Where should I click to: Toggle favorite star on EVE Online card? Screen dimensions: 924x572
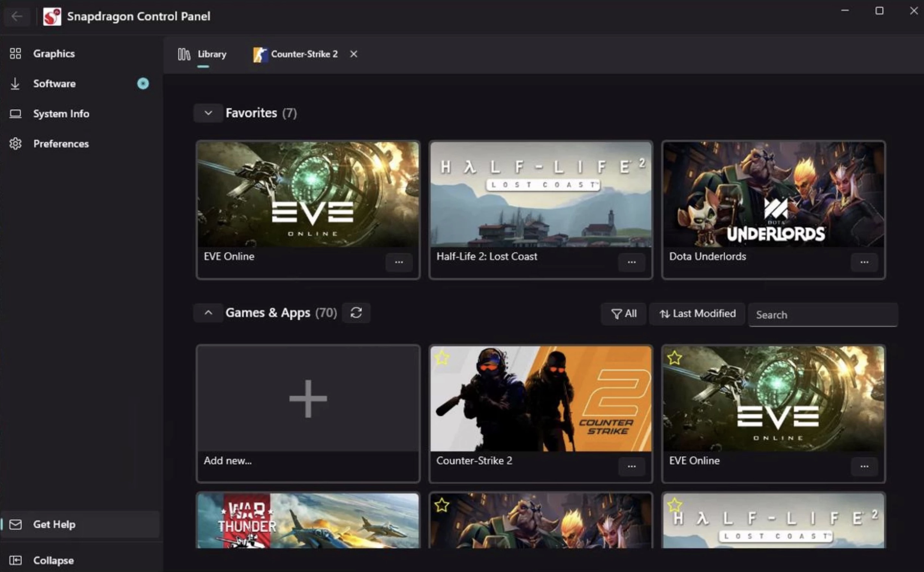(x=675, y=357)
